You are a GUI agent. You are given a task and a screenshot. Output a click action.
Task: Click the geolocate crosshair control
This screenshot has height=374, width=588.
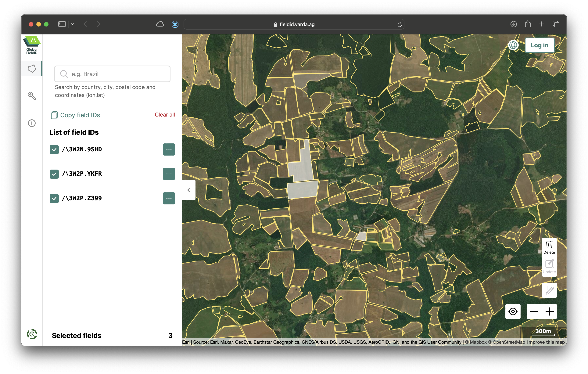coord(513,311)
